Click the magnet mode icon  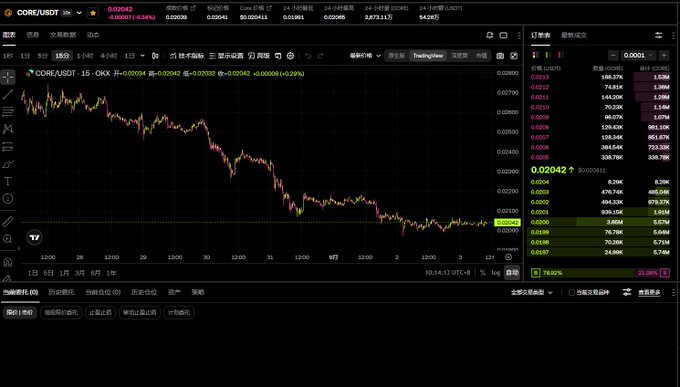coord(8,262)
